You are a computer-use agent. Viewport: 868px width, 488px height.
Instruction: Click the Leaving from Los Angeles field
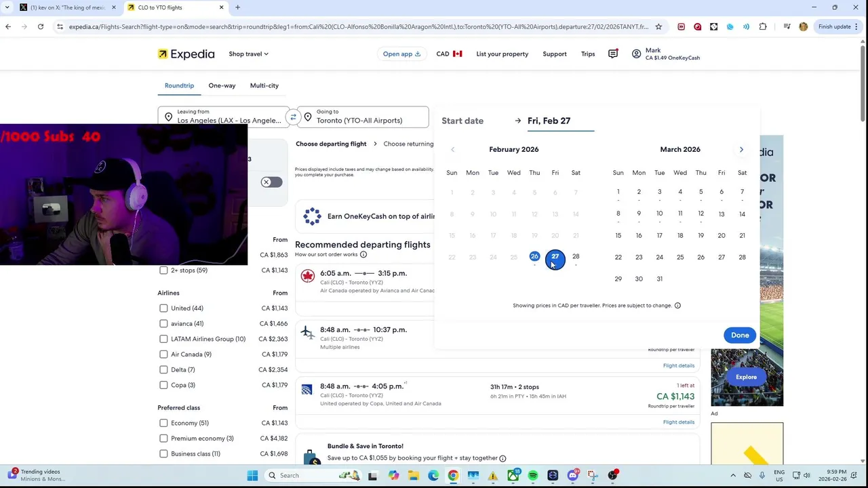pos(224,117)
